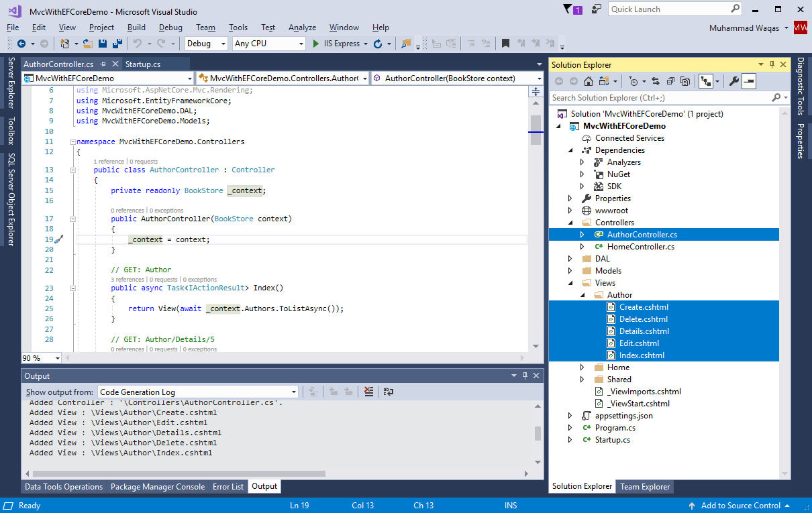Click the '3 references' CodeLens link above Index
812x513 pixels.
(128, 280)
